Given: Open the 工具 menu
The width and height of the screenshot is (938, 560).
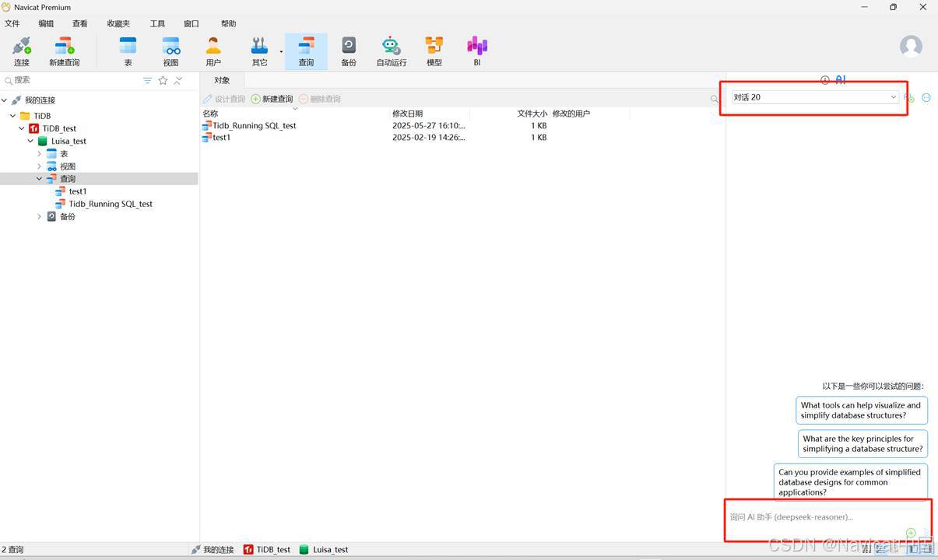Looking at the screenshot, I should [x=158, y=24].
